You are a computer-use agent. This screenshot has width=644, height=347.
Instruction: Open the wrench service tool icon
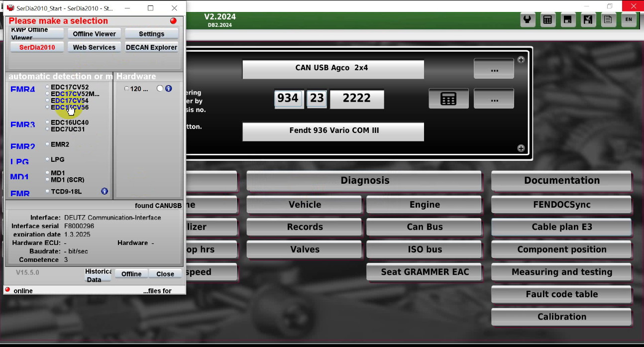pyautogui.click(x=528, y=20)
